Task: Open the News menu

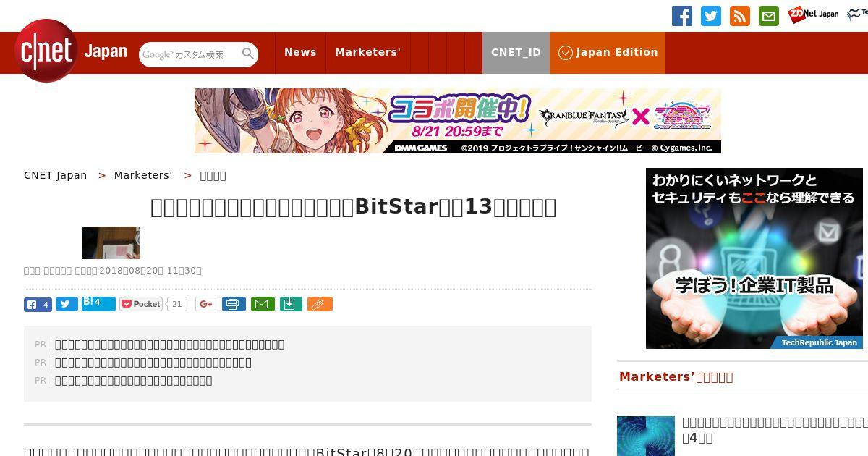Action: 300,52
